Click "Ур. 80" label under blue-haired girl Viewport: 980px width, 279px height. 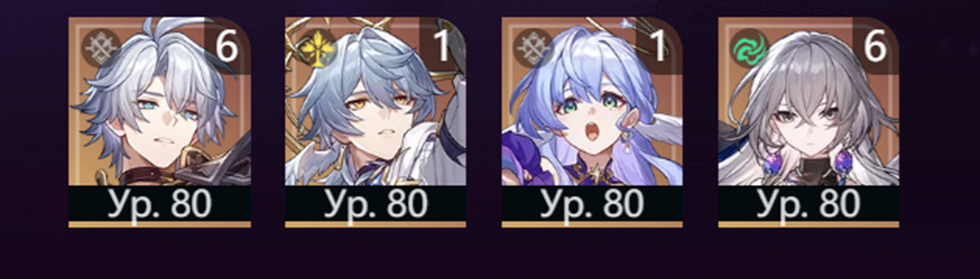tap(592, 204)
